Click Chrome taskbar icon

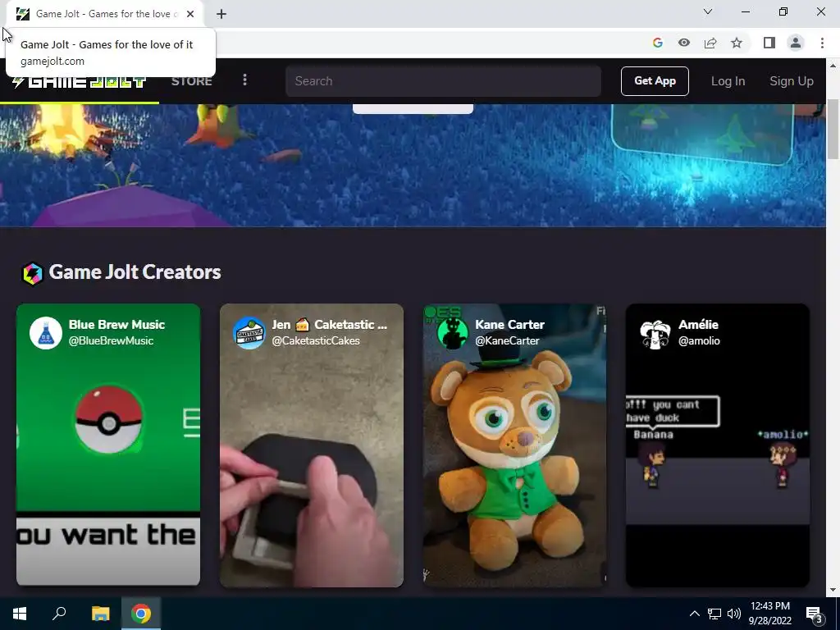tap(141, 614)
